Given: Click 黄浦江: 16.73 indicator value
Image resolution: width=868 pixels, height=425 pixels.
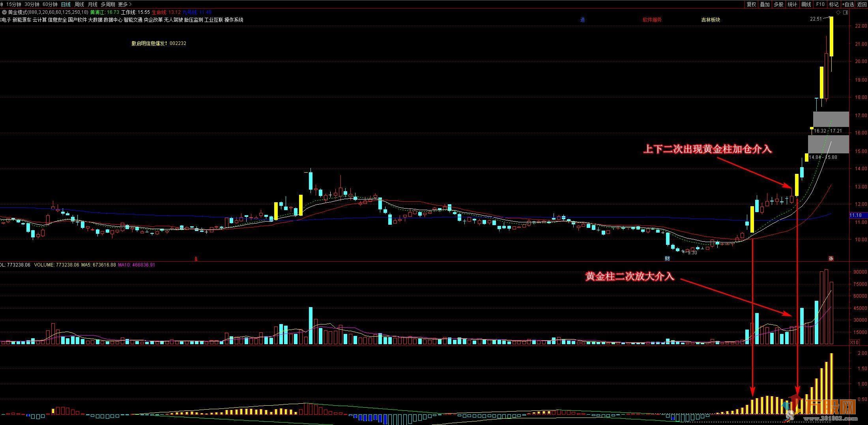Looking at the screenshot, I should [105, 12].
